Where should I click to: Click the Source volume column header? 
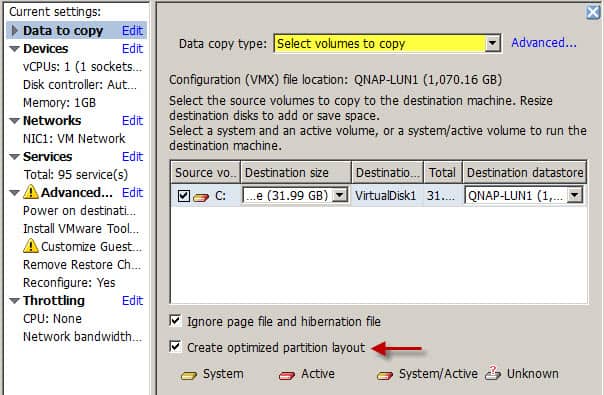pos(205,172)
